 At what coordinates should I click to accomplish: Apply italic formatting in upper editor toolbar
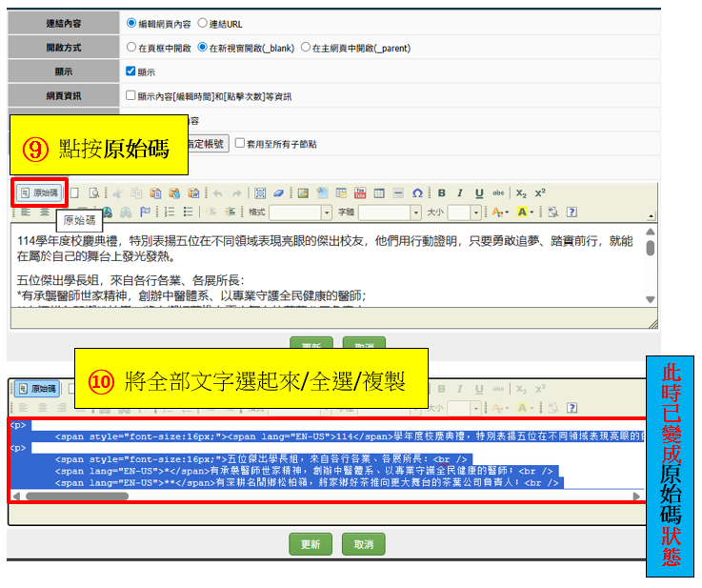tap(460, 193)
